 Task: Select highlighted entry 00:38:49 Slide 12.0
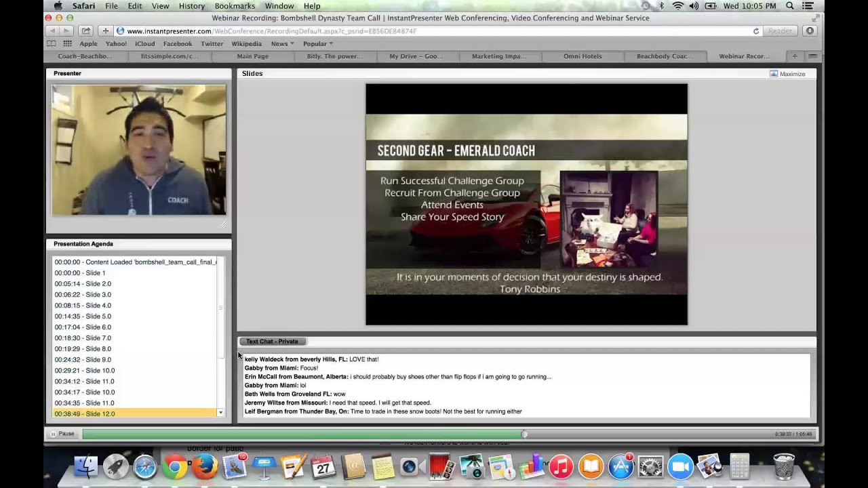135,413
